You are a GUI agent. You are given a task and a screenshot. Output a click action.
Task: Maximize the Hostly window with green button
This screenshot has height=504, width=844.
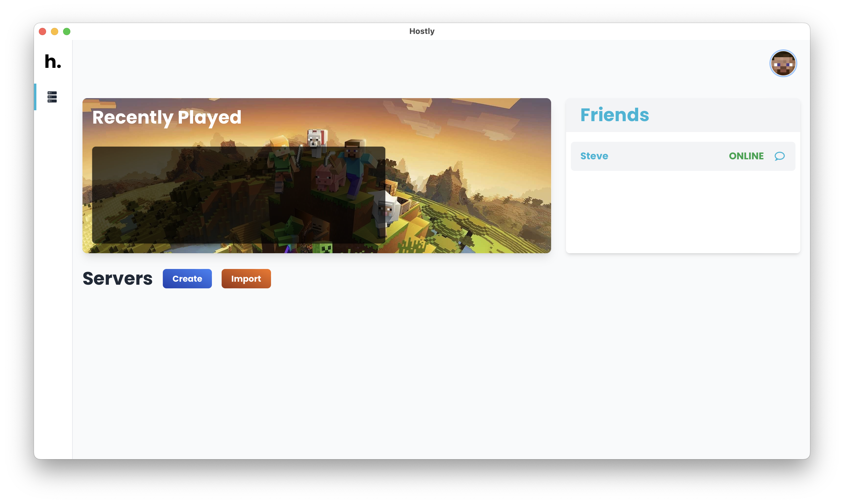(x=67, y=31)
